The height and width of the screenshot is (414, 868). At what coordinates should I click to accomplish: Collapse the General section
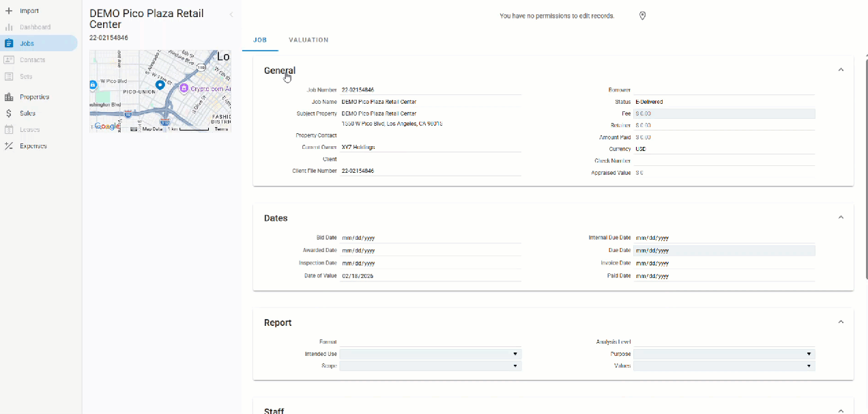[x=841, y=70]
